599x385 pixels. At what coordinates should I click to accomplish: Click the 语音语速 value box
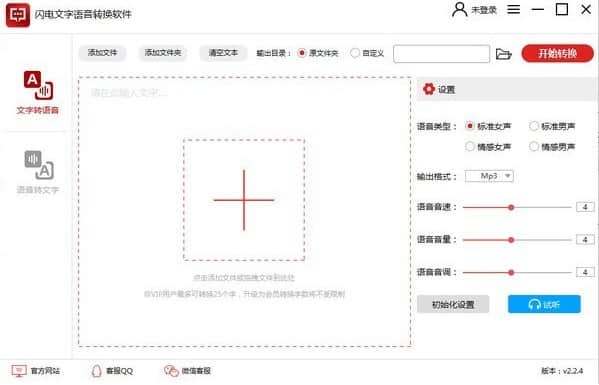pyautogui.click(x=585, y=207)
